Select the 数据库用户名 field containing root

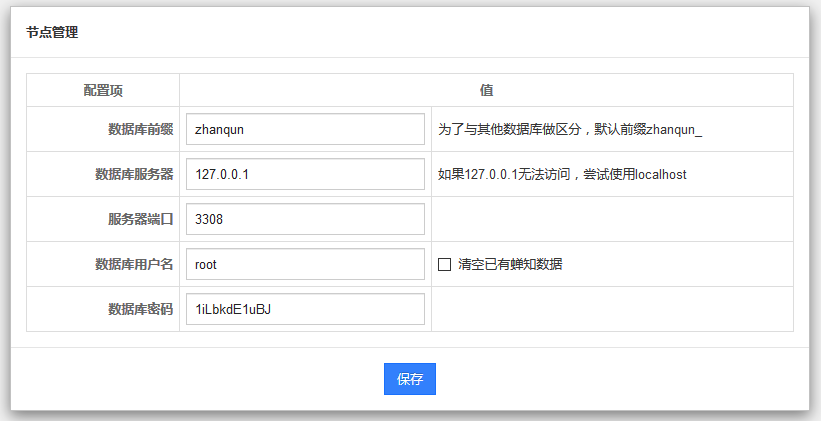coord(305,264)
